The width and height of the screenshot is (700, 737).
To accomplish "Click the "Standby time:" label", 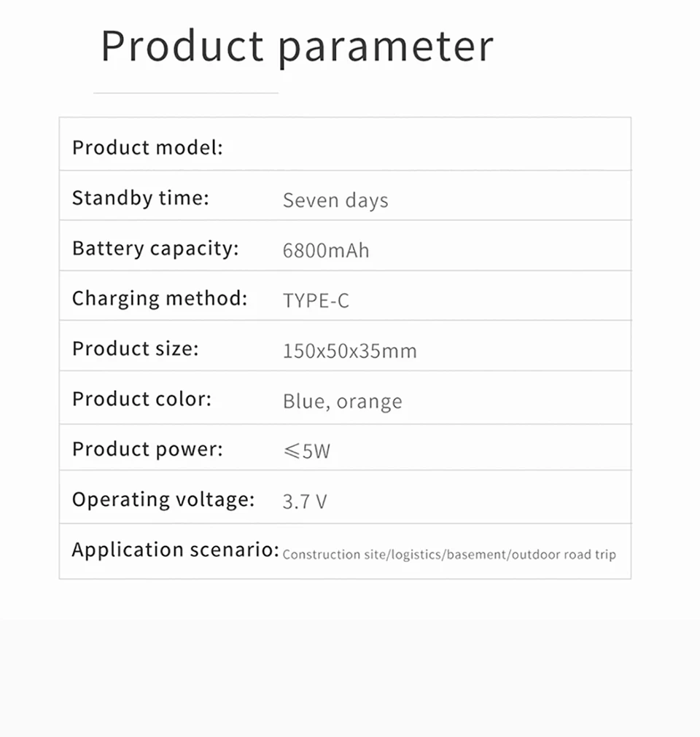I will [141, 198].
